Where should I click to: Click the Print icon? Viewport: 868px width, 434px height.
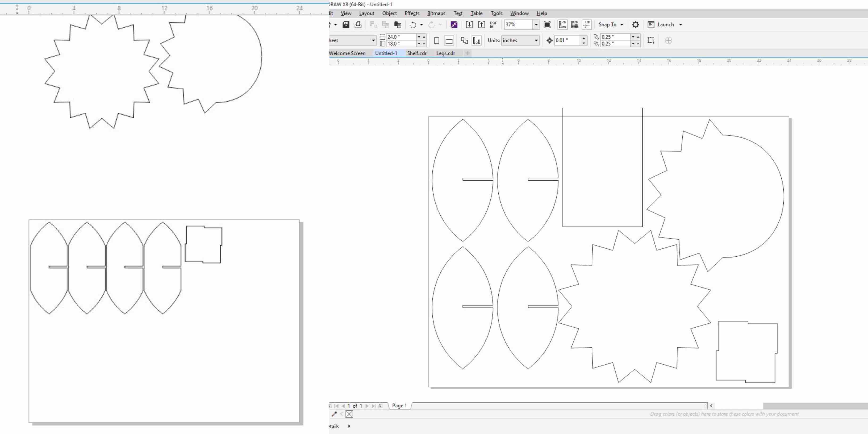358,24
